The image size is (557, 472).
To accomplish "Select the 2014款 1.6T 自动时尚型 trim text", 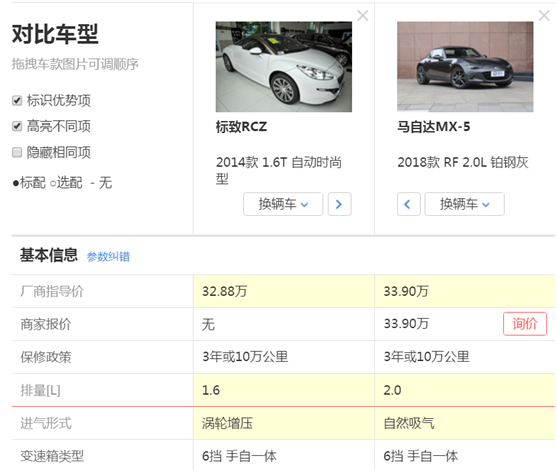I will [x=279, y=170].
